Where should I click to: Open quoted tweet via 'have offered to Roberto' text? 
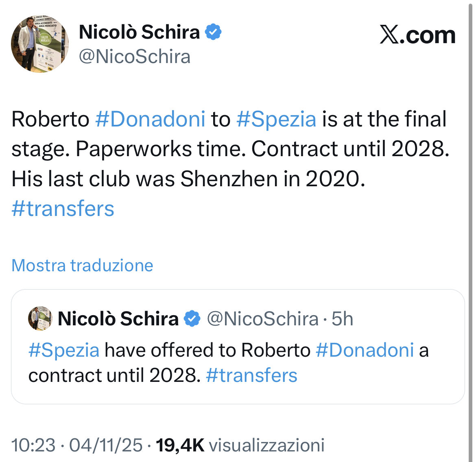(x=207, y=350)
